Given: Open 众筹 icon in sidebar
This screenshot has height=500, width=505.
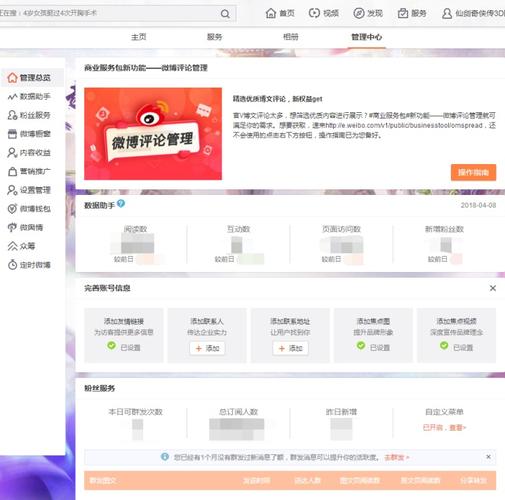Looking at the screenshot, I should (x=12, y=246).
